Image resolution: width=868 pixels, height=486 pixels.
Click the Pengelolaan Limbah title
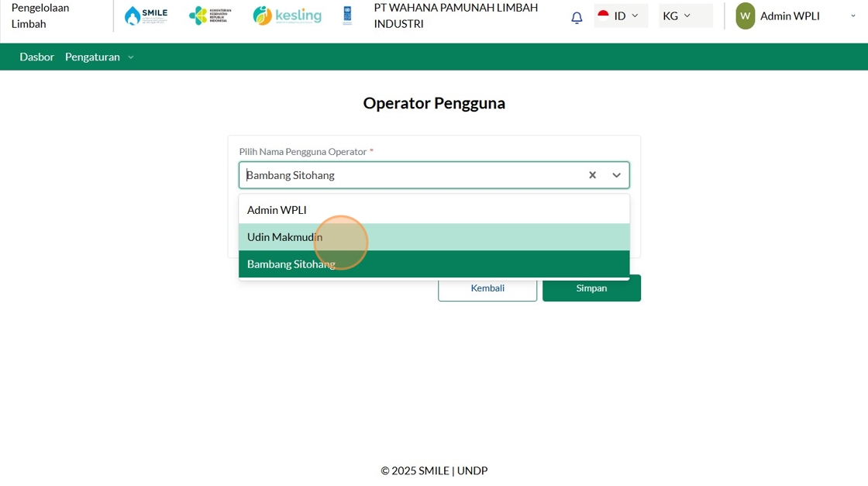40,16
